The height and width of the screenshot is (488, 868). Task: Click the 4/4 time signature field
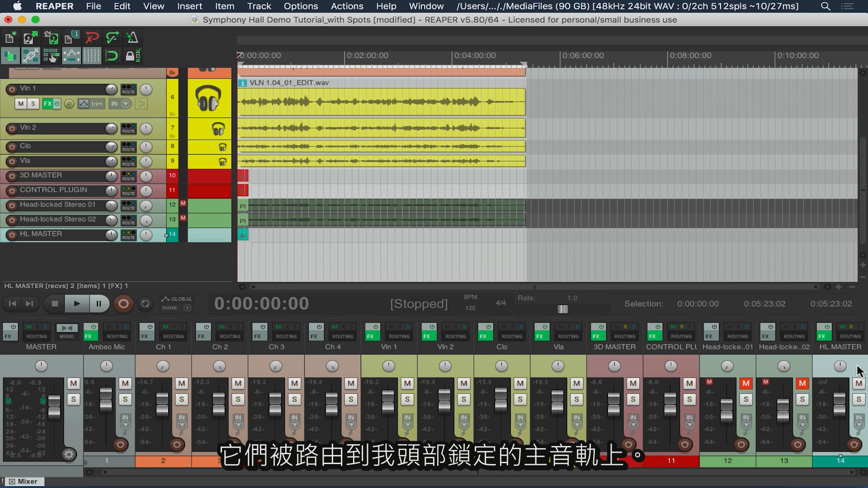pos(500,303)
